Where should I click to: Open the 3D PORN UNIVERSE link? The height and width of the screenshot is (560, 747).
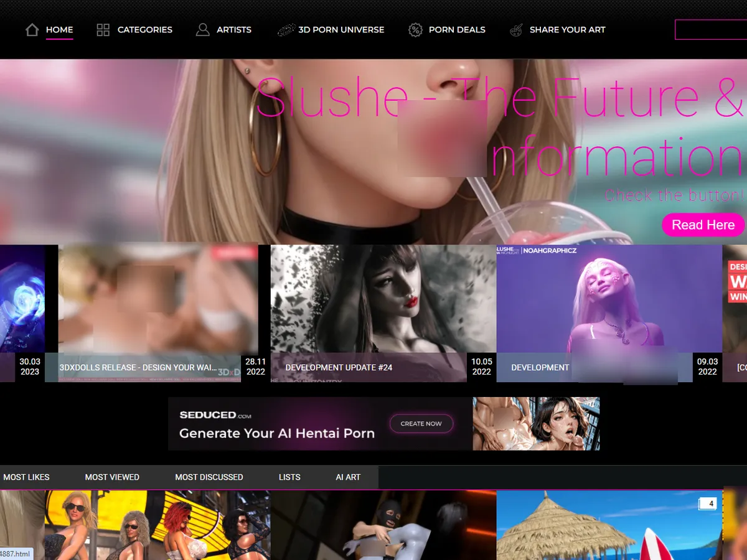click(341, 29)
